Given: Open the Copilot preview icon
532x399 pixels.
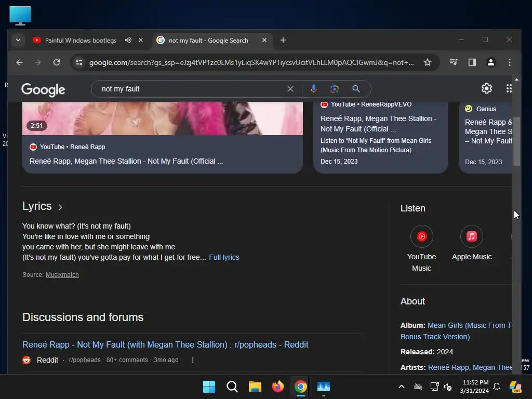Looking at the screenshot, I should (515, 387).
